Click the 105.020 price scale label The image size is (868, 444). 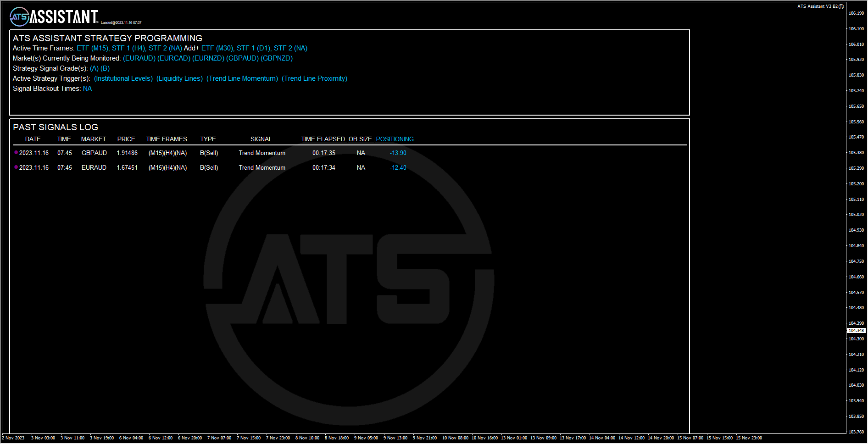856,214
